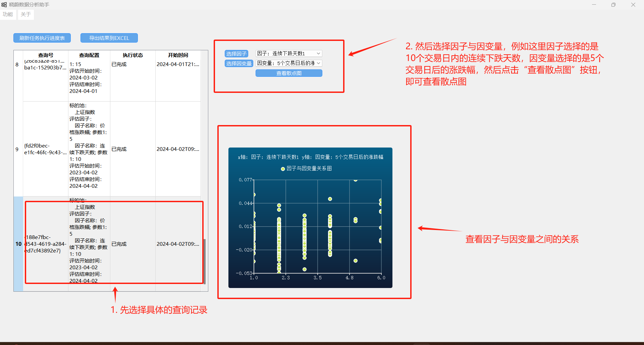Viewport: 644px width, 345px height.
Task: Click query ID cell starting with fd2f0bec
Action: point(46,149)
